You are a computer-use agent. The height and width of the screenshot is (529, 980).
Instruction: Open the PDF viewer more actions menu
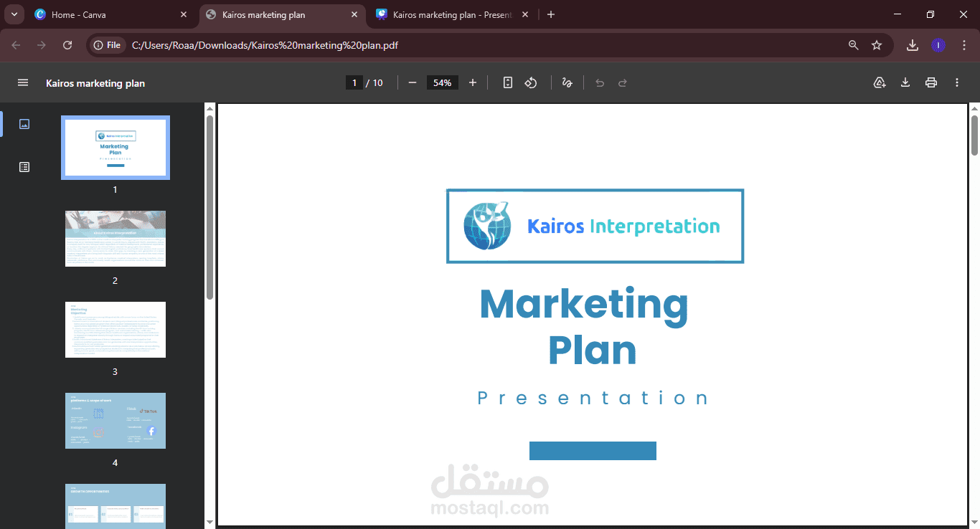click(x=957, y=83)
